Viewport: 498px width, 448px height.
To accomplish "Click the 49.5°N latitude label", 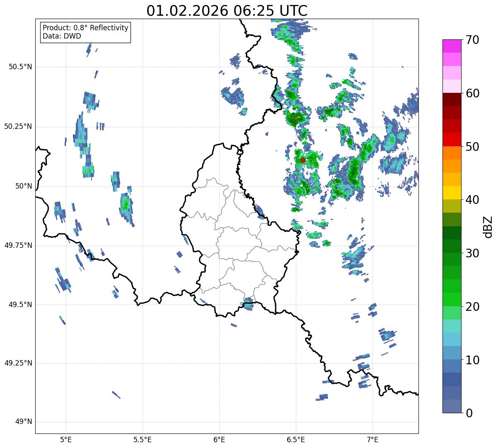I will pyautogui.click(x=20, y=305).
